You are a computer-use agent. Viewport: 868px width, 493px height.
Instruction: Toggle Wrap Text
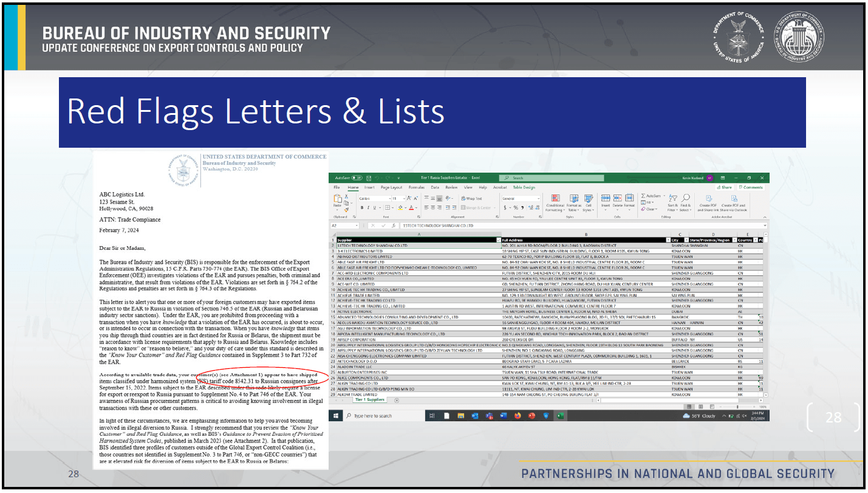coord(471,198)
